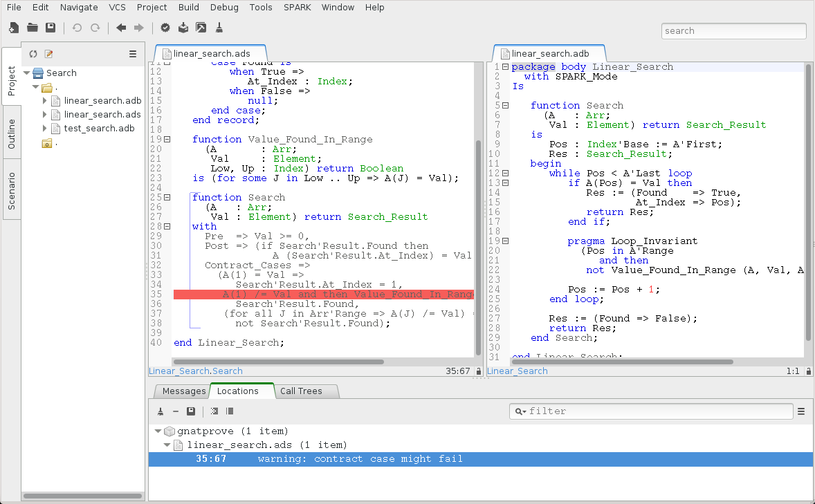Image resolution: width=815 pixels, height=504 pixels.
Task: Expand linear_search.adb in project tree
Action: click(x=45, y=101)
